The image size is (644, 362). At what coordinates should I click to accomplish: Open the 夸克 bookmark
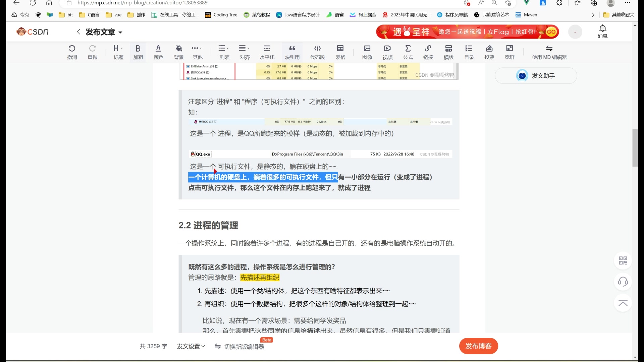tap(20, 15)
